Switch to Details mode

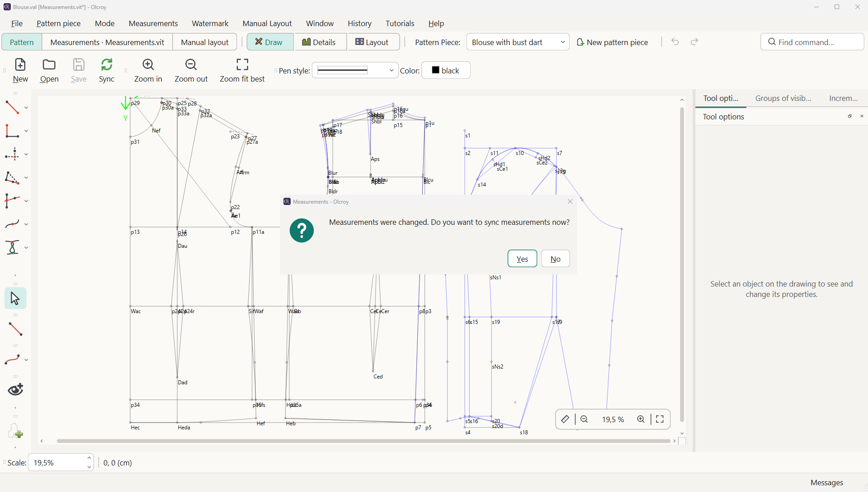coord(320,42)
